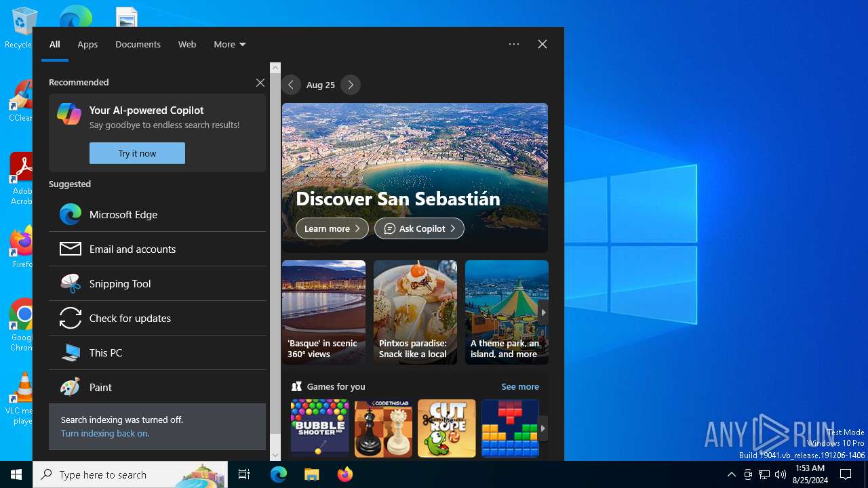Click the Copilot logo in Recommended card
Viewport: 868px width, 488px height.
point(69,114)
